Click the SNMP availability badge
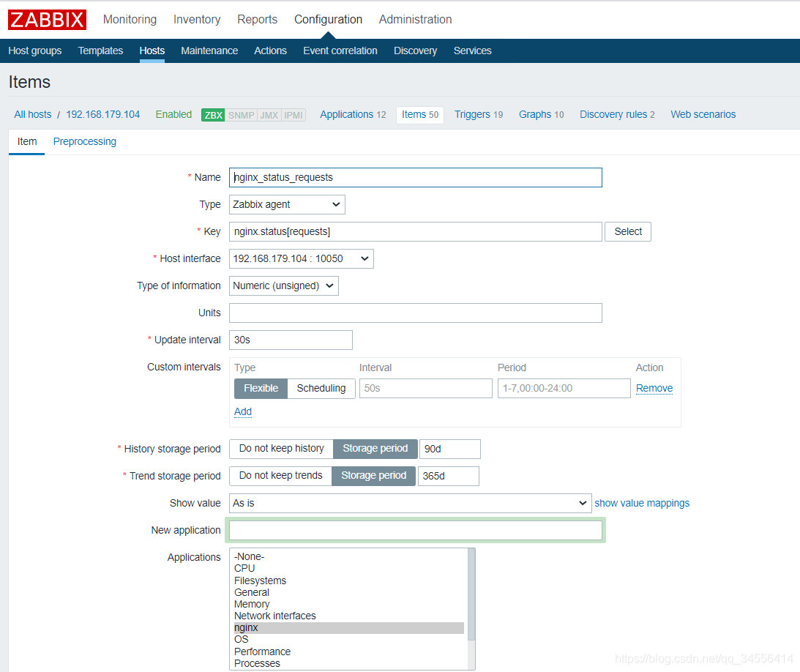 coord(241,115)
